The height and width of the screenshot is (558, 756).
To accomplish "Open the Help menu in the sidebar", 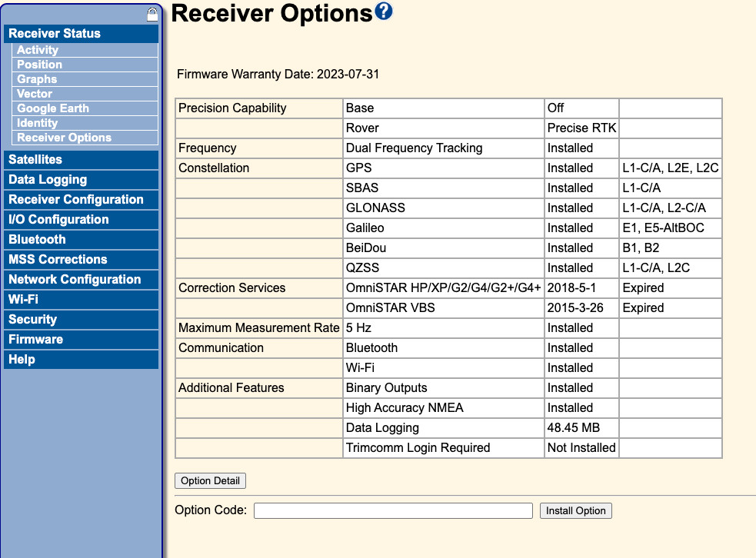I will (81, 360).
